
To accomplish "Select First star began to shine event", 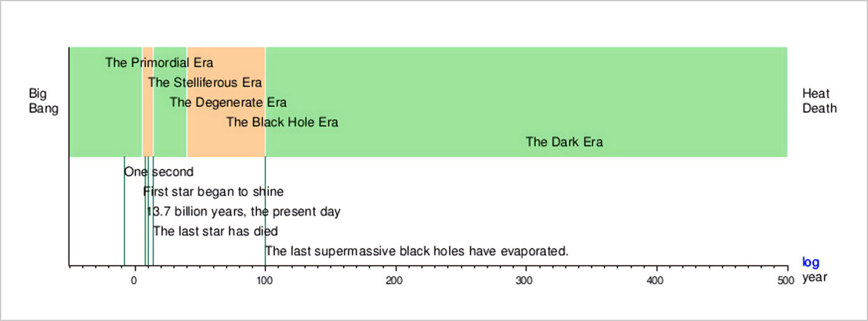I will [213, 191].
